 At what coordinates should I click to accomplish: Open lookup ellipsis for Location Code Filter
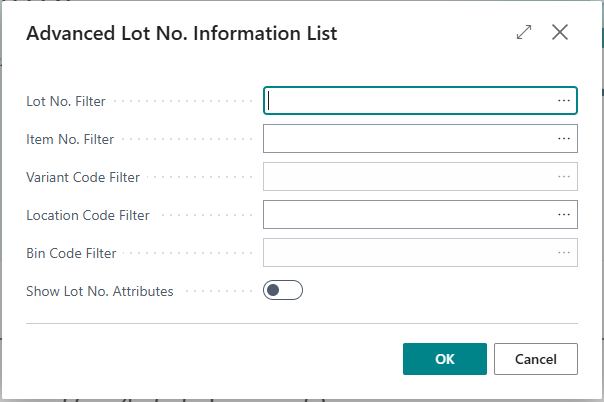coord(564,215)
